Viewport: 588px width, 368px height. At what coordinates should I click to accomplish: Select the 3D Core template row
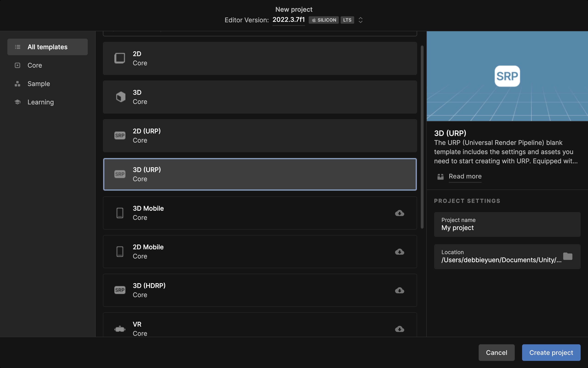point(260,97)
